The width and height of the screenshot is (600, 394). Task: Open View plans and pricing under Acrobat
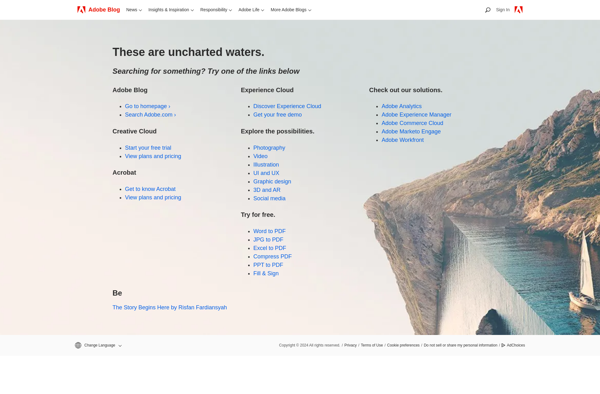[x=153, y=197]
